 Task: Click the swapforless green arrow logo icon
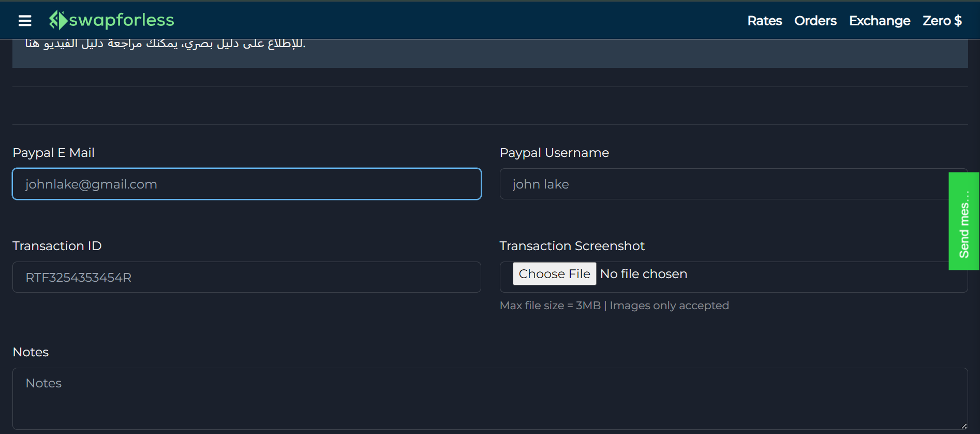58,20
